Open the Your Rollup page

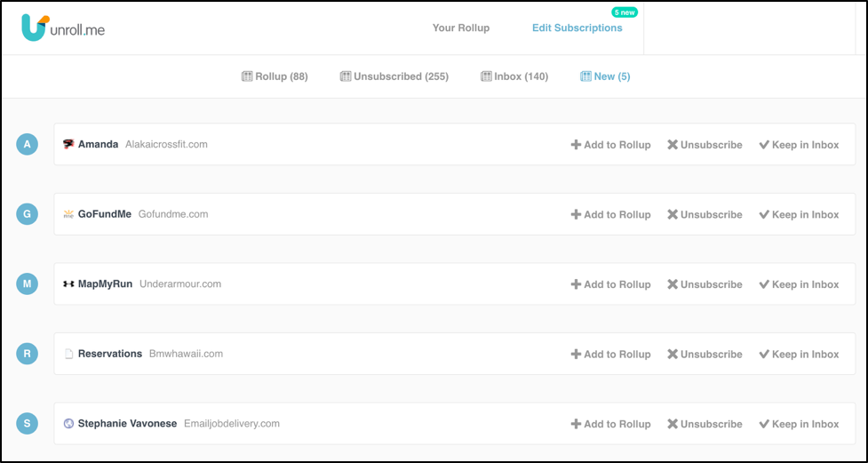point(460,28)
